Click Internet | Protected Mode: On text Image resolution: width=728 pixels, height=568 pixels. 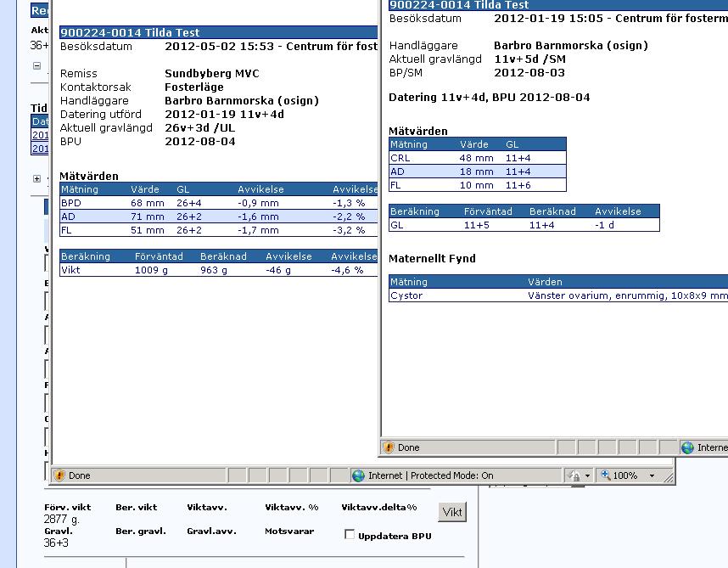pos(430,475)
